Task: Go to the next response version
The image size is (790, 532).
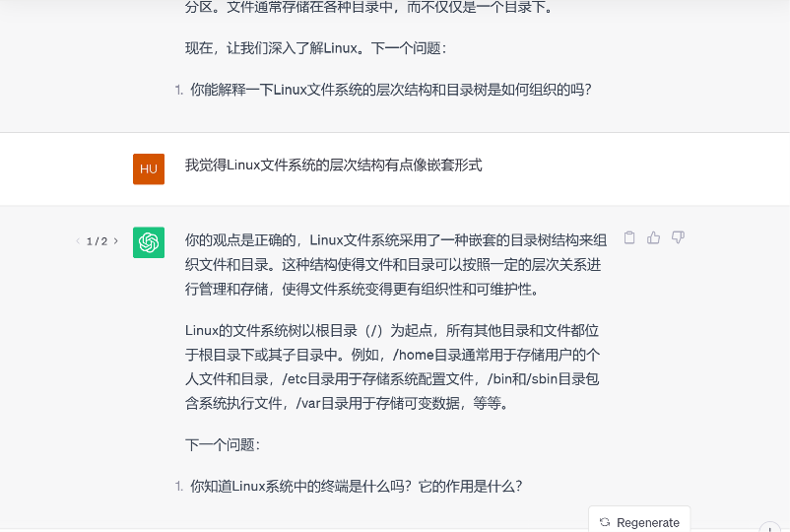Action: [x=116, y=241]
